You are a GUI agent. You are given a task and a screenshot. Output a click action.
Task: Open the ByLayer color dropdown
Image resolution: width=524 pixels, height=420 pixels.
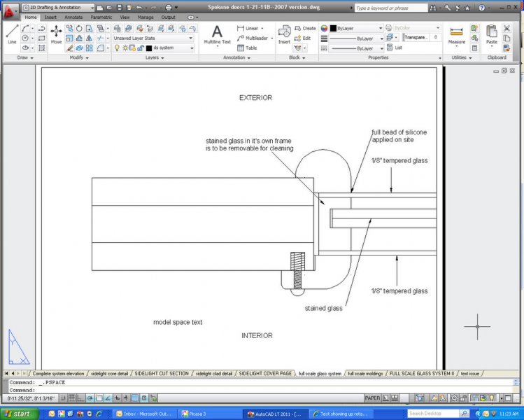pos(356,29)
